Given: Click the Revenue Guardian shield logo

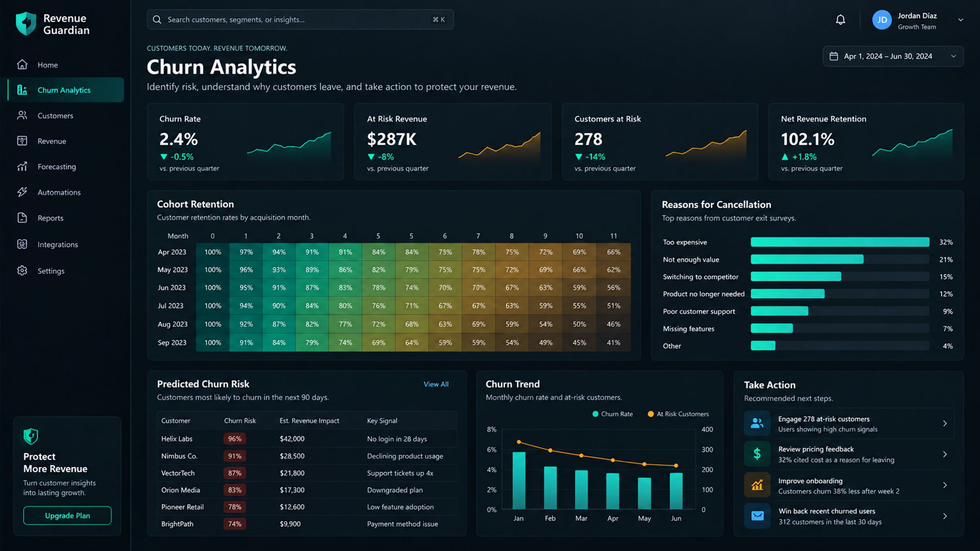Looking at the screenshot, I should pos(26,24).
